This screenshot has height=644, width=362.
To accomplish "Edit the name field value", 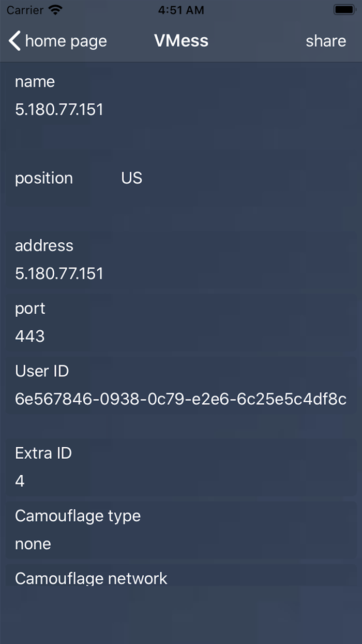I will [x=59, y=109].
